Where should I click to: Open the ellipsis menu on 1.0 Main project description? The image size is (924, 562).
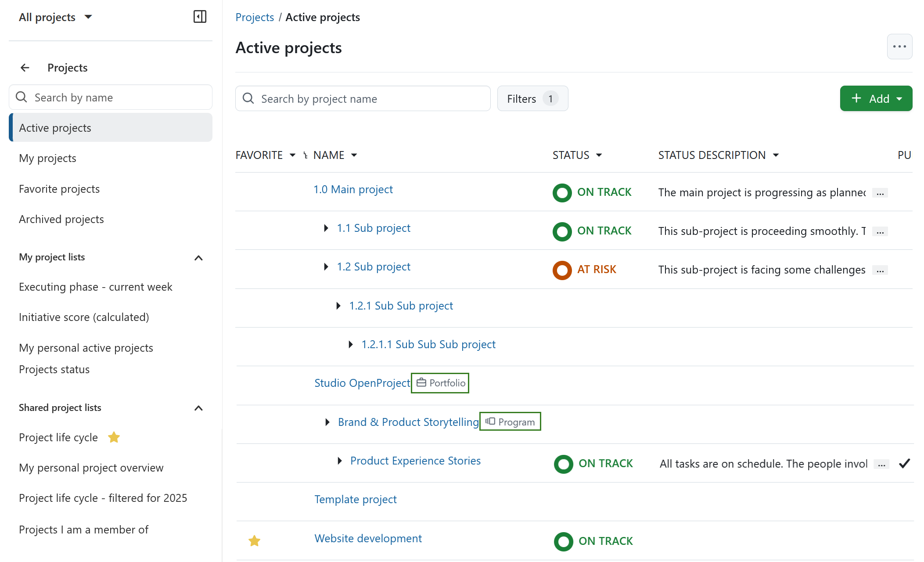click(881, 192)
